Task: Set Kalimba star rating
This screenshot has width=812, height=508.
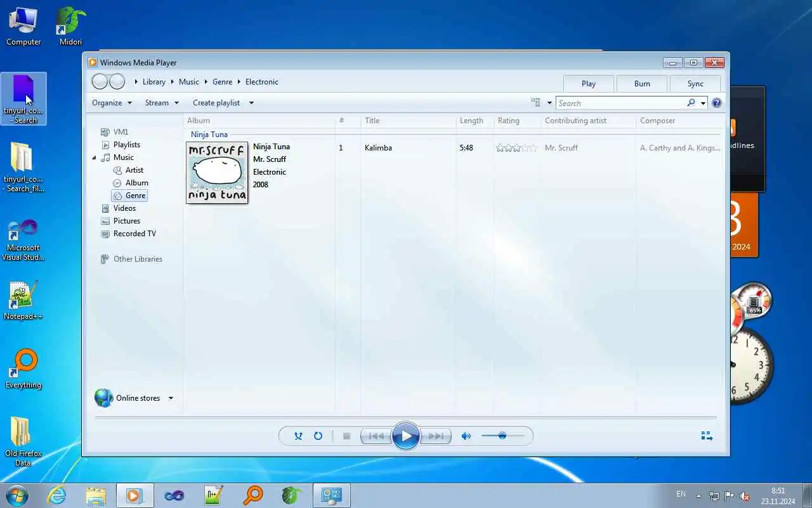Action: pos(516,148)
